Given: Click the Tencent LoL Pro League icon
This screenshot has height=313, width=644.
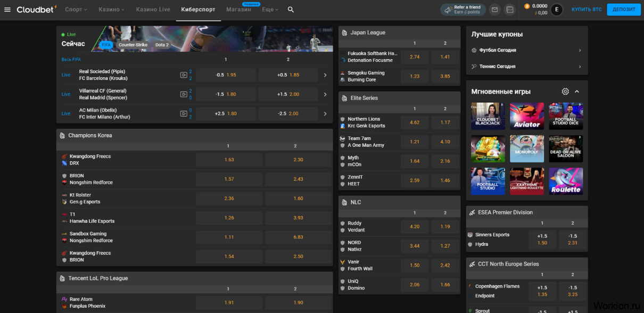Looking at the screenshot, I should pyautogui.click(x=62, y=278).
